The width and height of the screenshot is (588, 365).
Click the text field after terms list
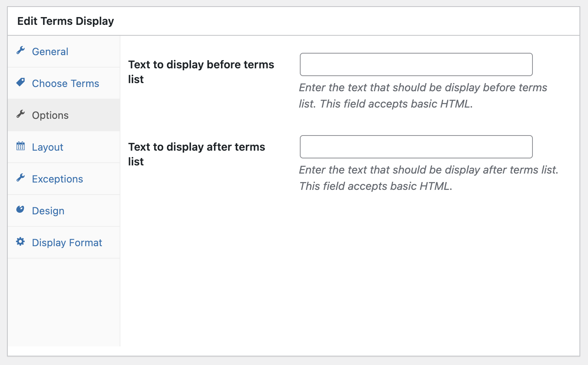click(416, 147)
